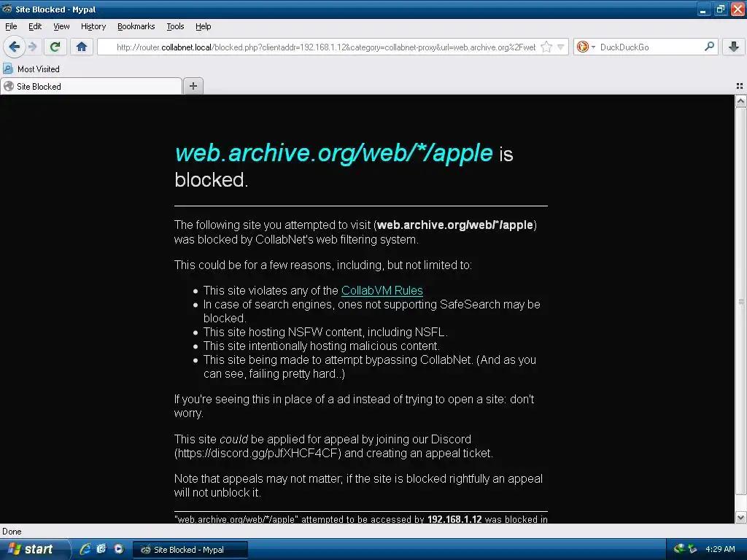Click the scrollbar up arrow

coord(740,101)
